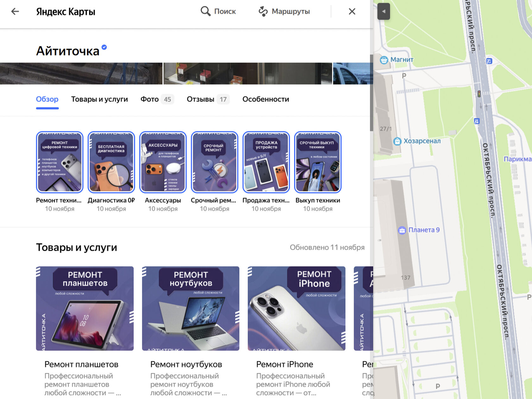Click the verified badge next to Айтиточка

(104, 47)
